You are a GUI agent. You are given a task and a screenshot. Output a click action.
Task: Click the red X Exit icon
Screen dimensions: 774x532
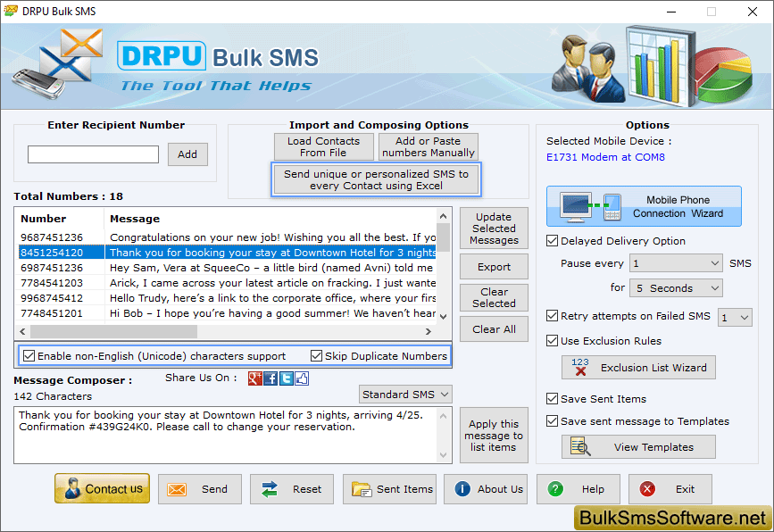pos(647,489)
